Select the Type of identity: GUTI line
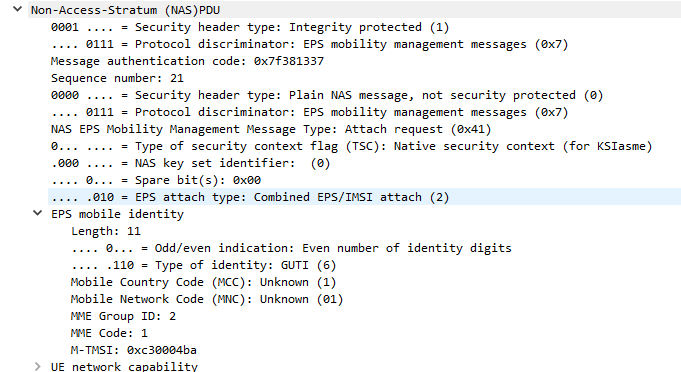The image size is (681, 372). pos(204,265)
